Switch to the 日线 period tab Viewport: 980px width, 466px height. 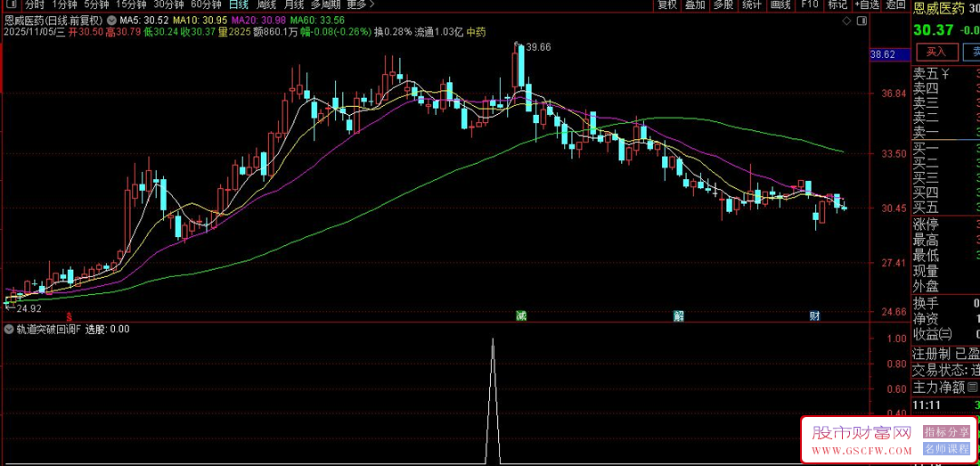[x=238, y=4]
